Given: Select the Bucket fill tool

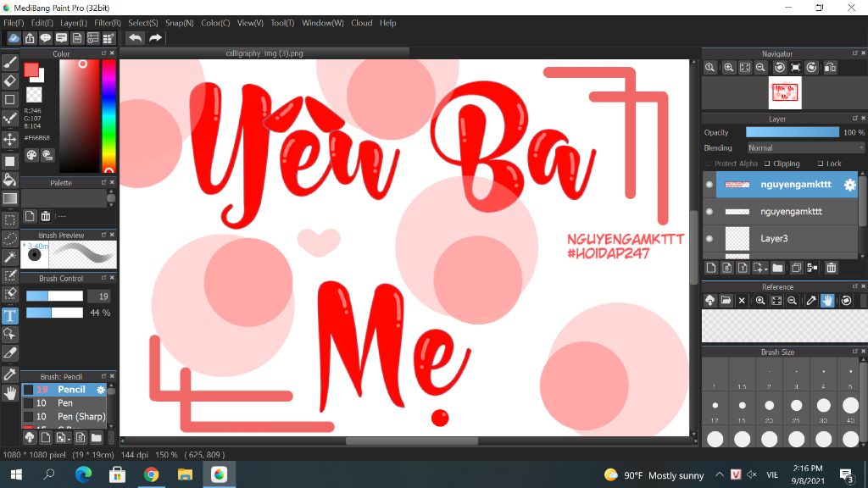Looking at the screenshot, I should point(10,180).
